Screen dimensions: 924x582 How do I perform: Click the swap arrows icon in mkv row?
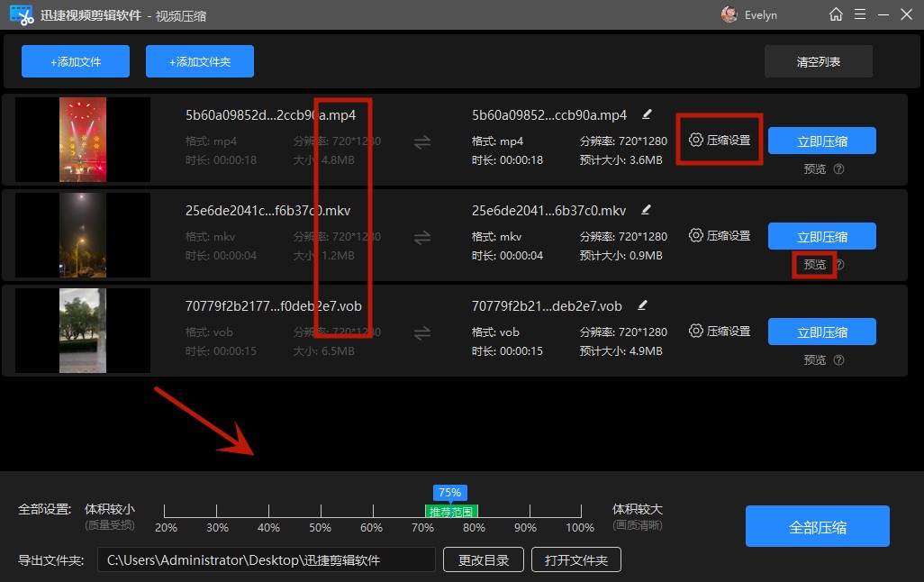pyautogui.click(x=421, y=238)
